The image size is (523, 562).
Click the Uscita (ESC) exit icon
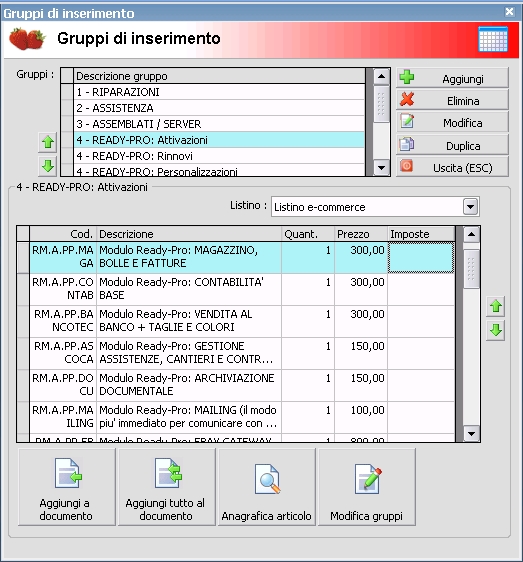407,166
